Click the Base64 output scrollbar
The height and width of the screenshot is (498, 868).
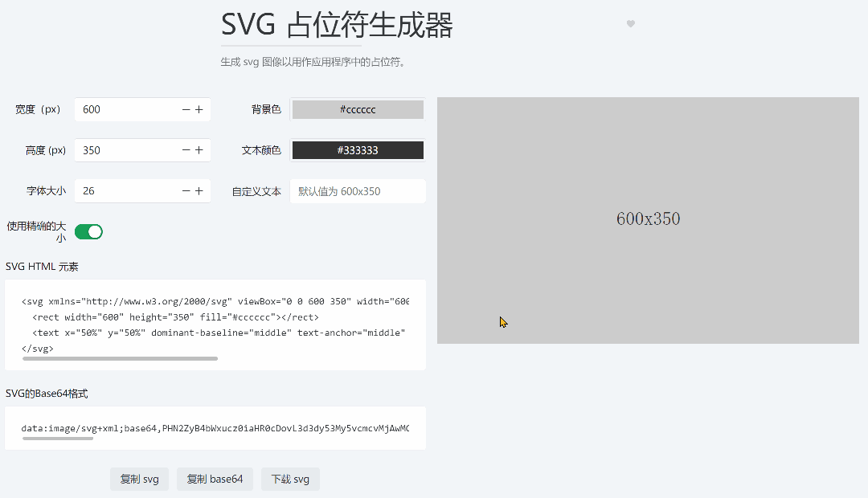click(57, 438)
